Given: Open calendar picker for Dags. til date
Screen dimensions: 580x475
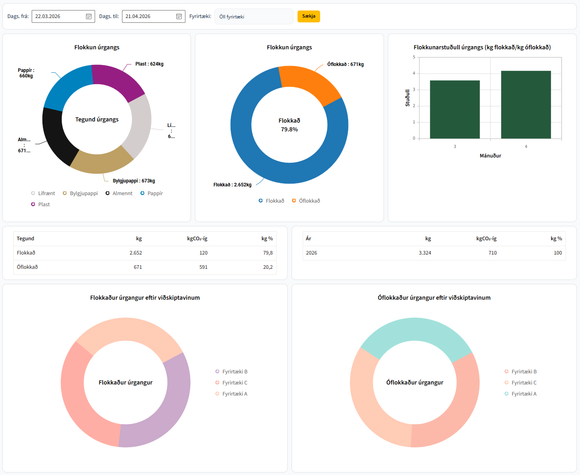Looking at the screenshot, I should [179, 16].
